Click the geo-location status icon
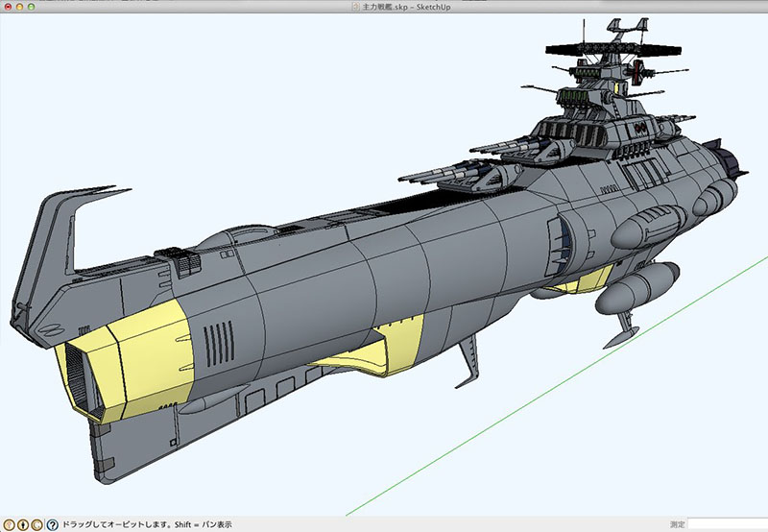This screenshot has width=768, height=532. [10, 524]
